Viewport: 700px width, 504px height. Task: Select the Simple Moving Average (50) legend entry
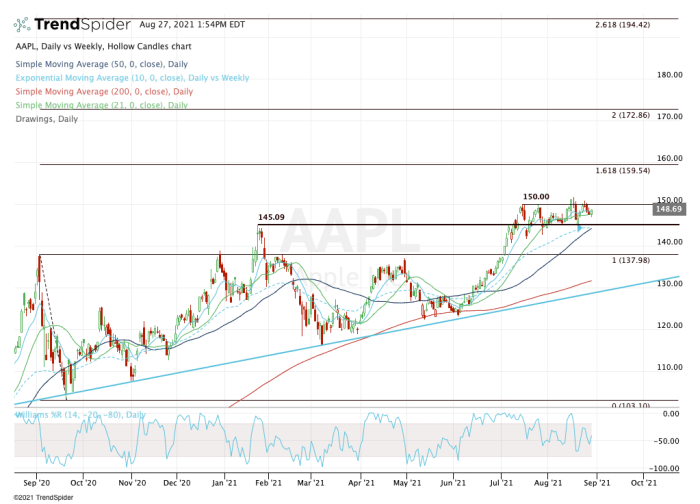[102, 64]
